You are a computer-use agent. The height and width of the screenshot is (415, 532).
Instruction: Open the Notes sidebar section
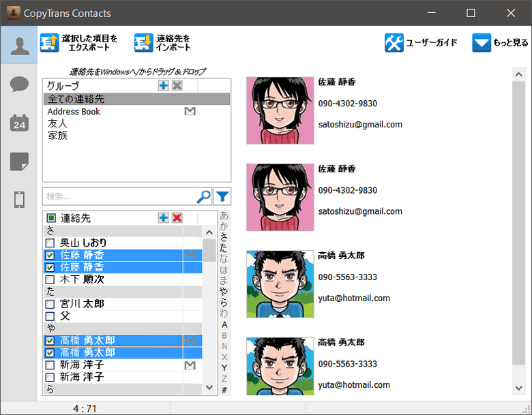pos(19,162)
